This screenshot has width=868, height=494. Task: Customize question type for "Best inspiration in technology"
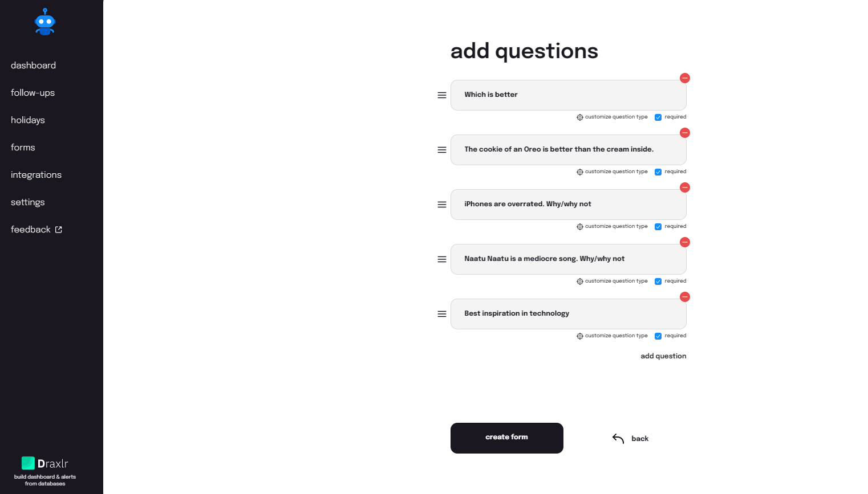pyautogui.click(x=612, y=336)
